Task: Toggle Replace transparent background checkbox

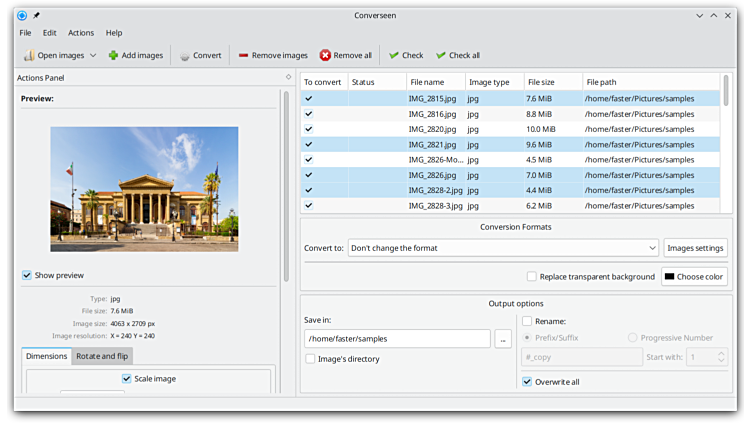Action: click(532, 277)
